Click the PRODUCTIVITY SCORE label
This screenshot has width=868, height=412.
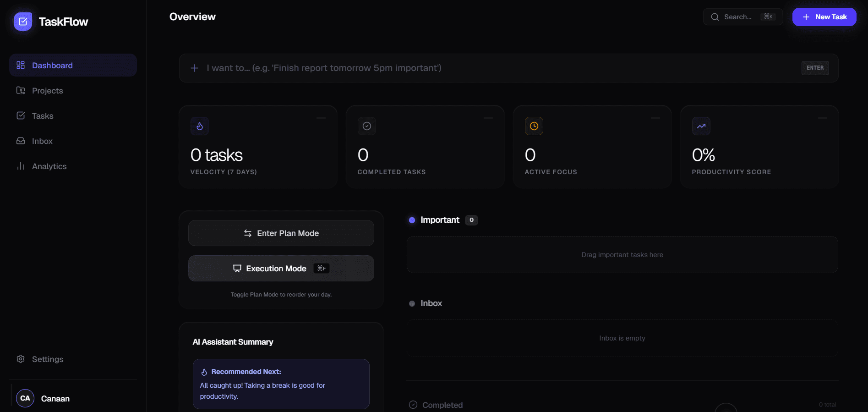732,172
